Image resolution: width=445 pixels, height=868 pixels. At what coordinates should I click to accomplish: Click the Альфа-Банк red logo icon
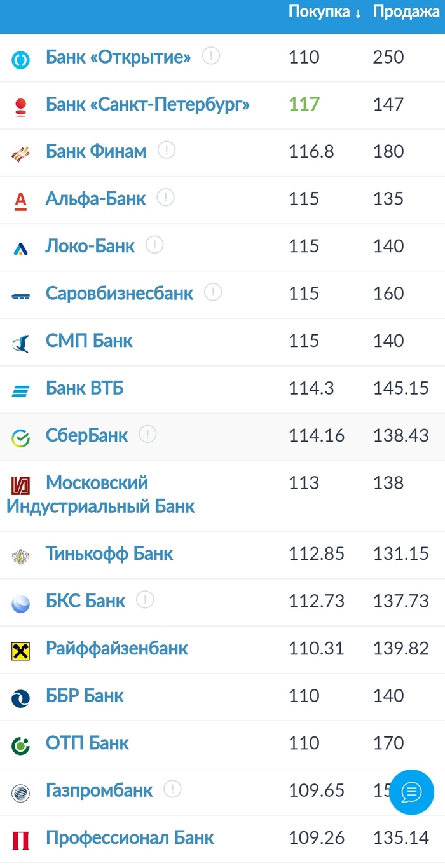[x=20, y=201]
